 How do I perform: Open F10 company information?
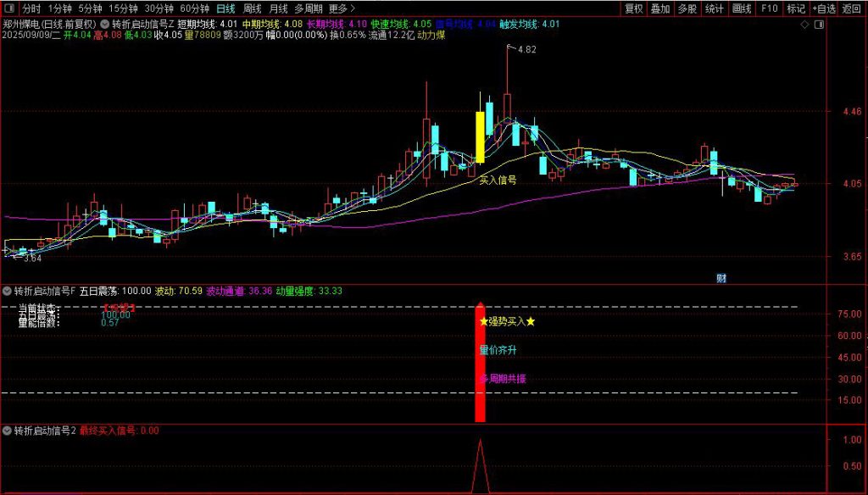[x=769, y=8]
